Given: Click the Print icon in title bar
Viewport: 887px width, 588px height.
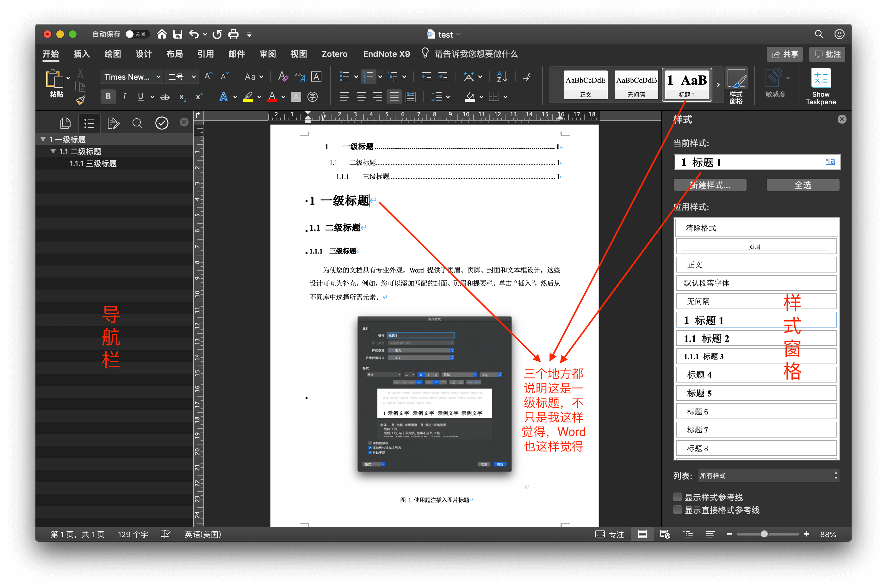Looking at the screenshot, I should (x=233, y=34).
